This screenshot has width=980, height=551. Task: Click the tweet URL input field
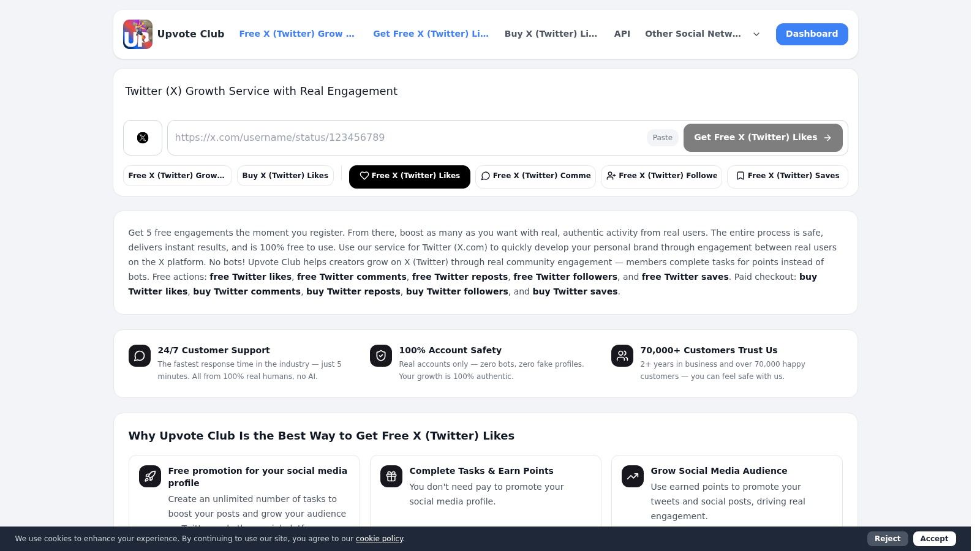point(407,138)
